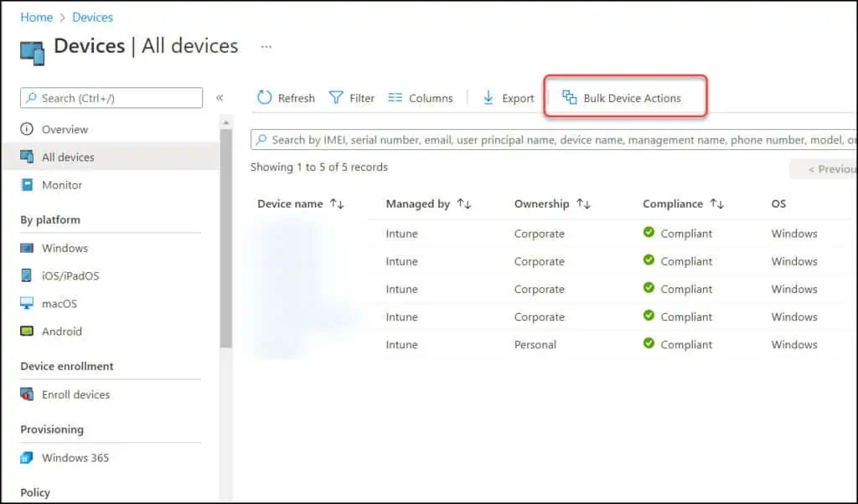Image resolution: width=858 pixels, height=504 pixels.
Task: Click the Columns button label
Action: [431, 99]
